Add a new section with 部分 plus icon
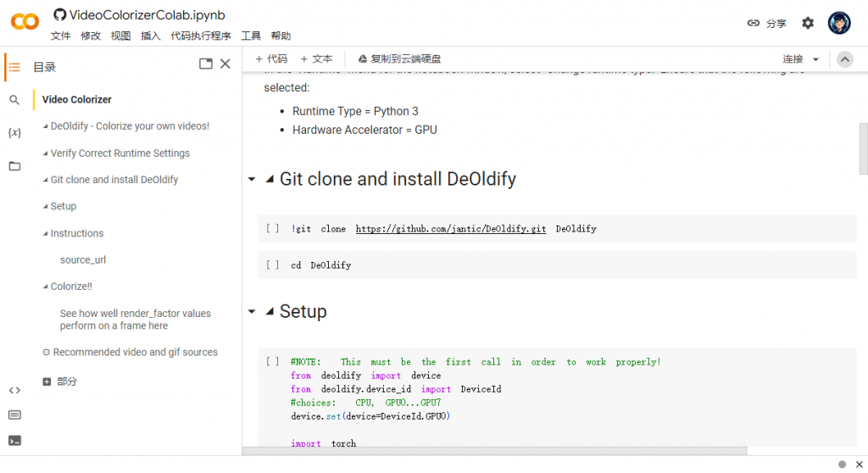Screen dimensions: 868x473 47,381
